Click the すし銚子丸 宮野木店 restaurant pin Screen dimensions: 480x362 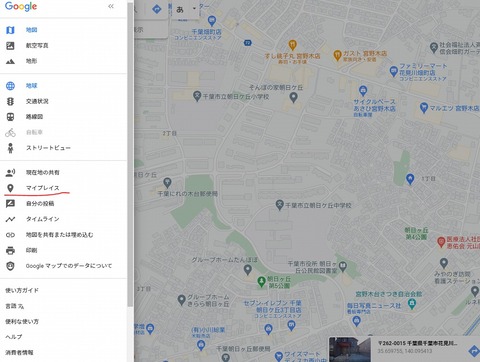pos(292,45)
